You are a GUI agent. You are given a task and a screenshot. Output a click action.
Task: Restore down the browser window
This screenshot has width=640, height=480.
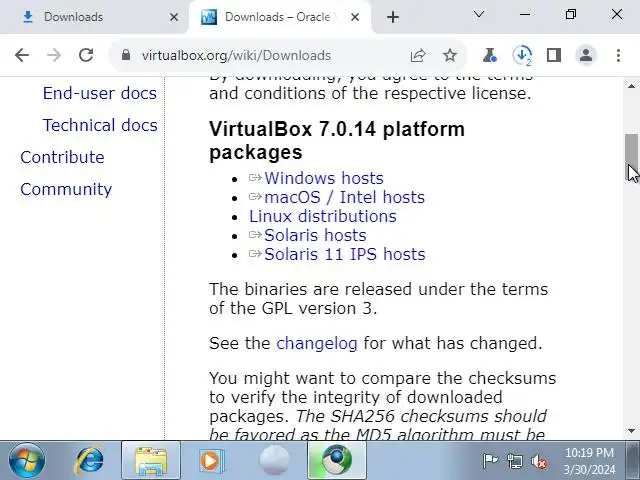coord(571,15)
